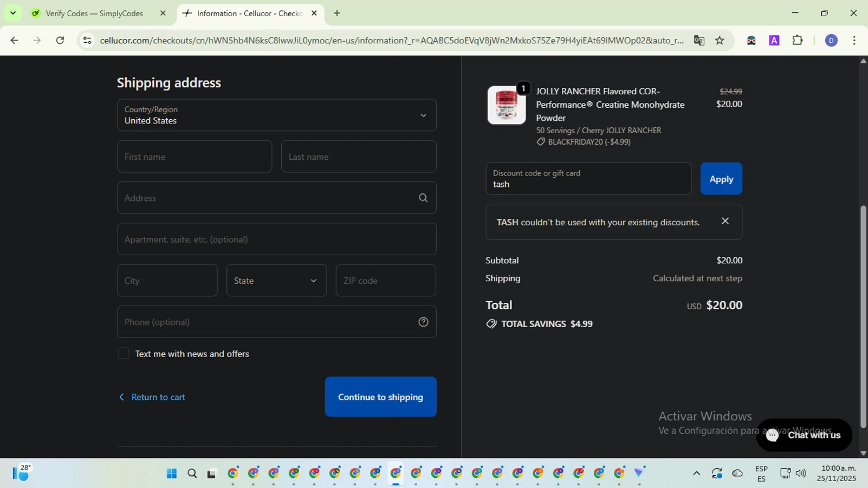Click Calculated at next step text

697,278
